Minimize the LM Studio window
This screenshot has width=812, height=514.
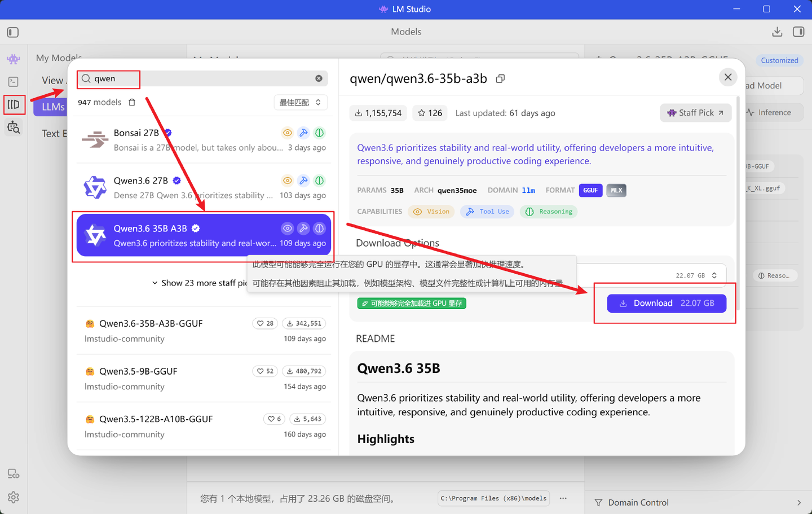pyautogui.click(x=736, y=9)
